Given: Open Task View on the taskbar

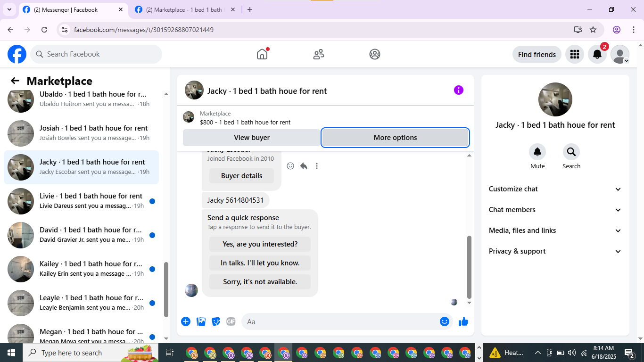Looking at the screenshot, I should 170,353.
